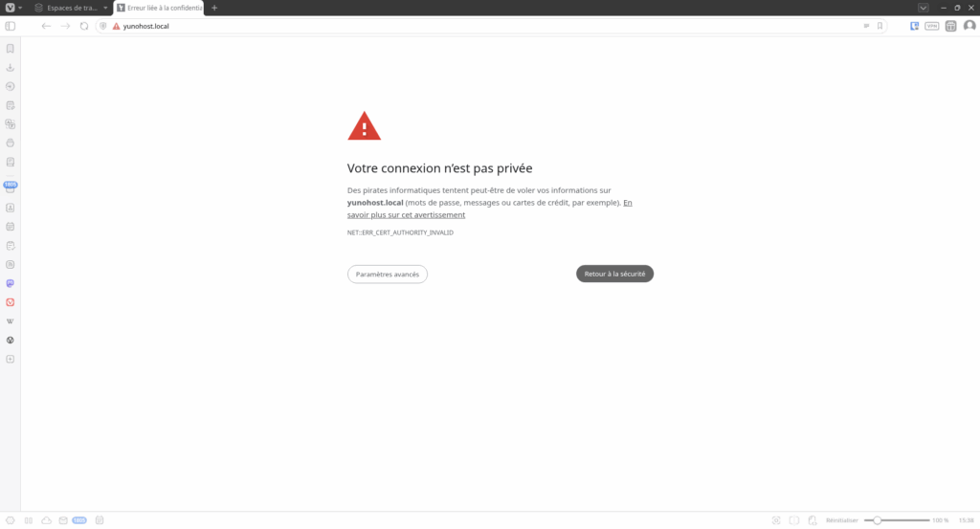Toggle the side panel visibility button

[x=10, y=26]
